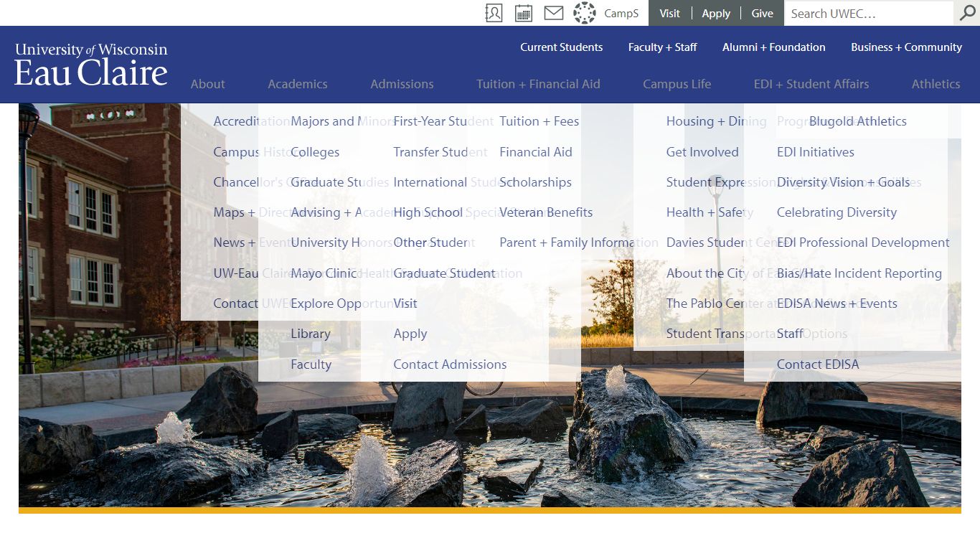Select Graduate Student menu item
980x551 pixels.
point(444,273)
